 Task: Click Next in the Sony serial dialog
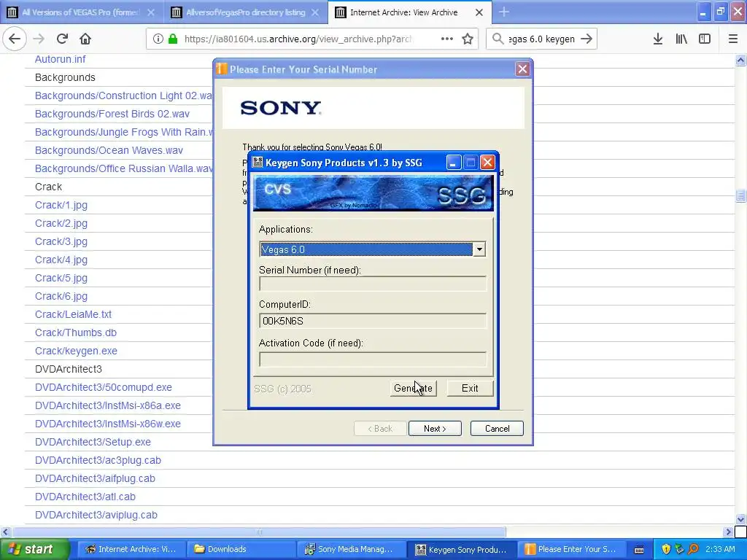pos(435,429)
